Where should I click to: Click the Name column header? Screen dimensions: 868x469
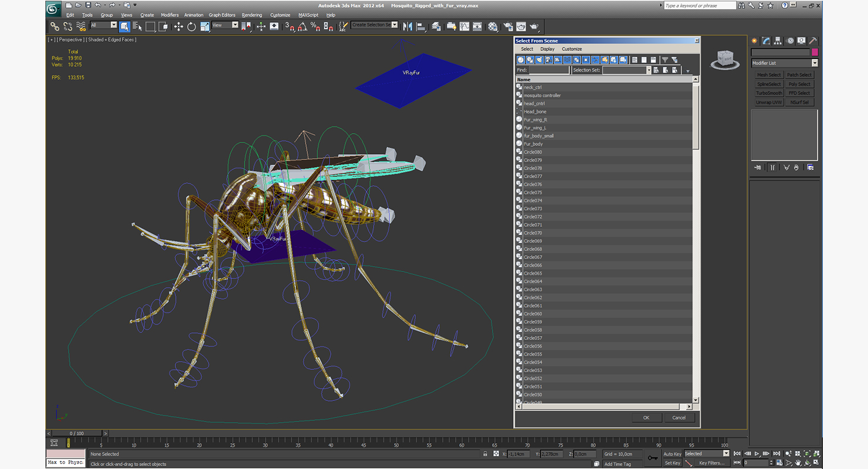(x=604, y=79)
